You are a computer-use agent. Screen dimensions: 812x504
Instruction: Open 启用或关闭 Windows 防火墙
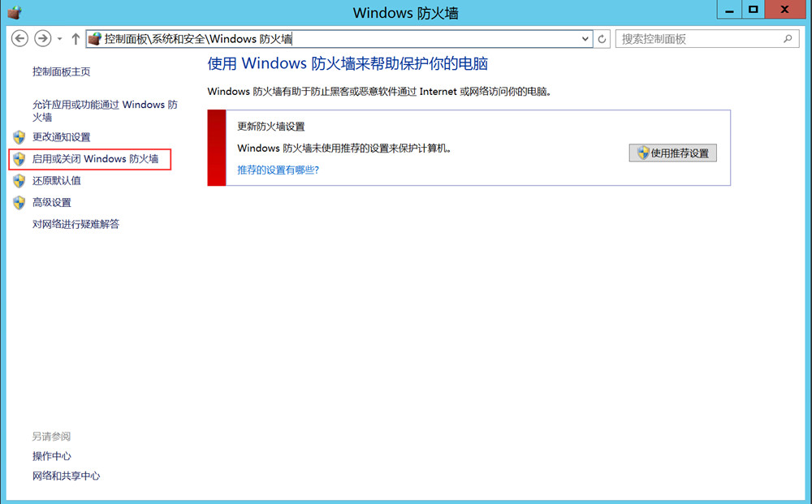pyautogui.click(x=95, y=159)
